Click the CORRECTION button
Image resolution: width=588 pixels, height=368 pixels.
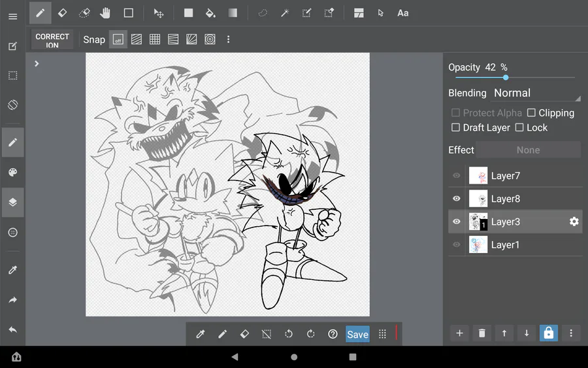click(x=52, y=40)
